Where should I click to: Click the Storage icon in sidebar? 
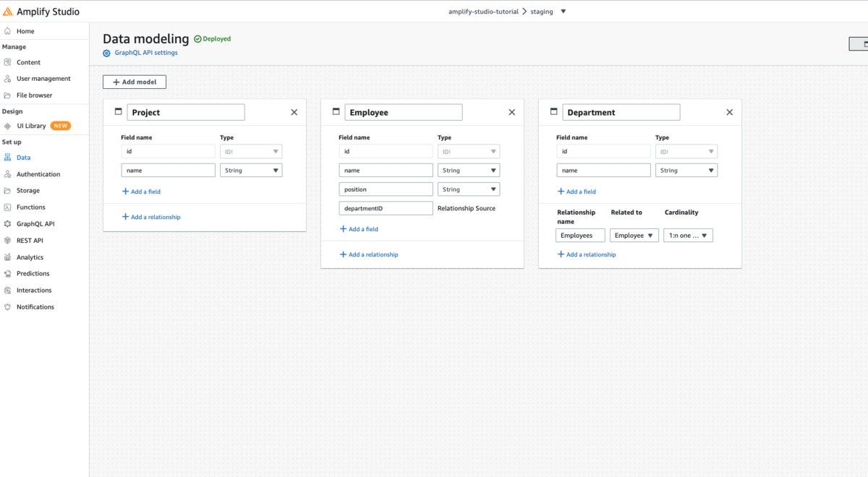click(x=7, y=191)
